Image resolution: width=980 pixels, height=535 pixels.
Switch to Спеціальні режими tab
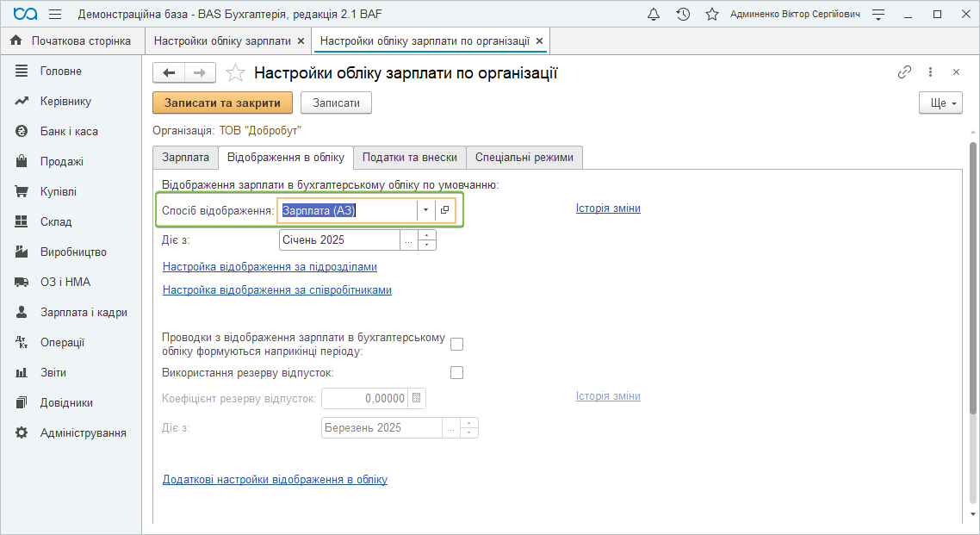pos(524,158)
